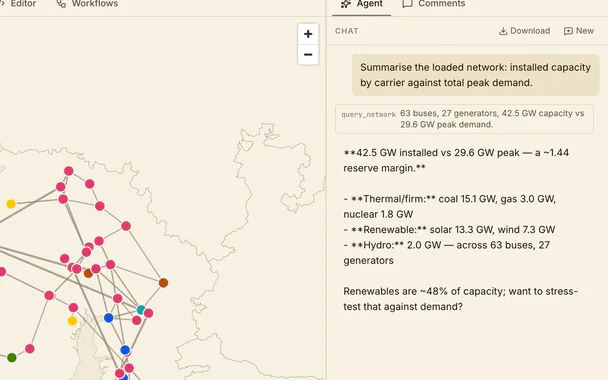Open the Editor tab

point(19,4)
